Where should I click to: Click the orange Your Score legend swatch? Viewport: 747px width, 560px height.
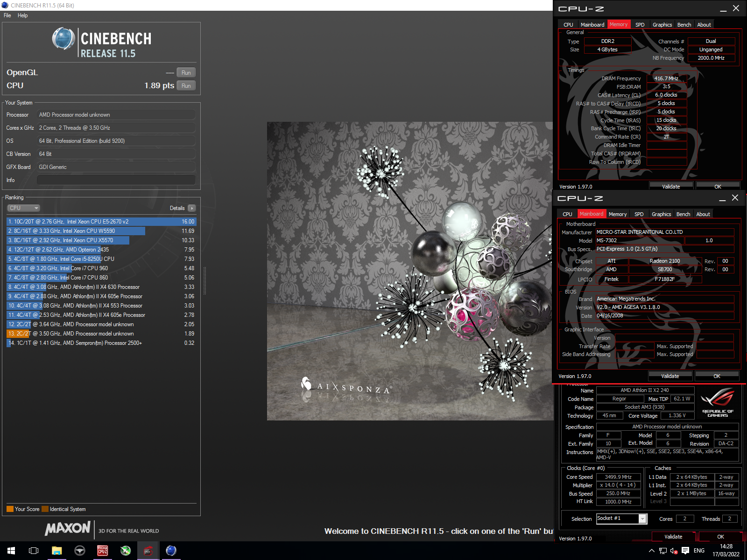click(10, 509)
